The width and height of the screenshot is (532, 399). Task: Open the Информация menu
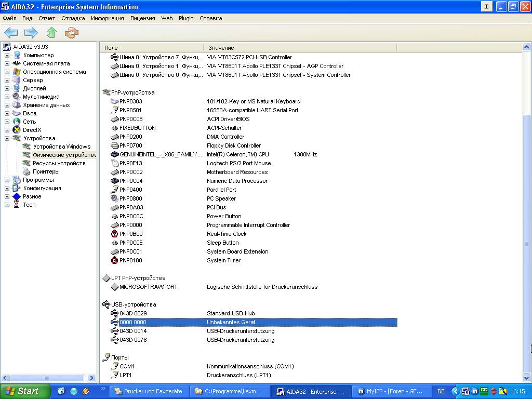click(107, 18)
